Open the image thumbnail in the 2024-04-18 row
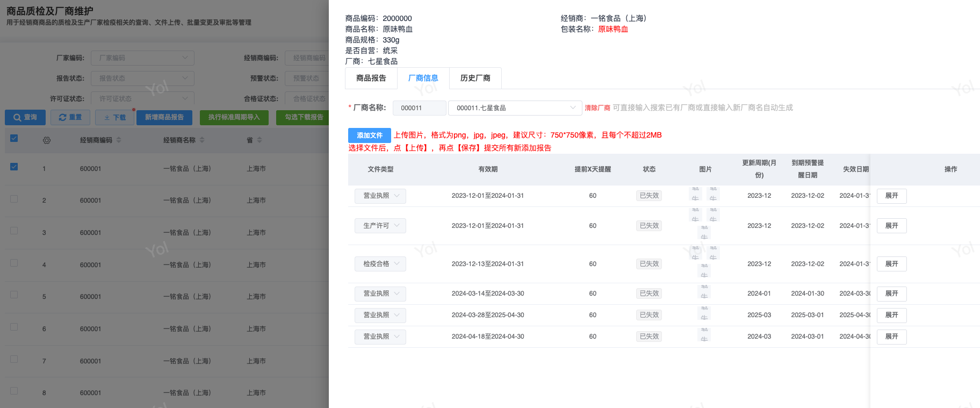 tap(704, 336)
